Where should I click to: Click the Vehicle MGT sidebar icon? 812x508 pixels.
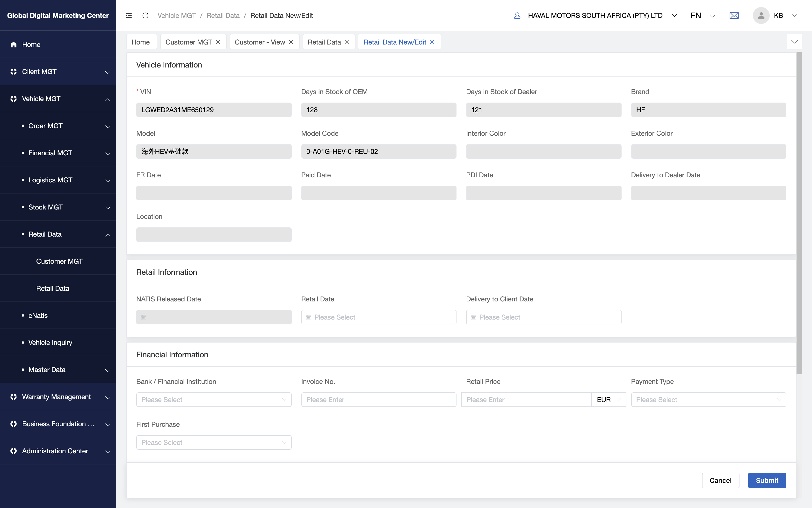(14, 99)
